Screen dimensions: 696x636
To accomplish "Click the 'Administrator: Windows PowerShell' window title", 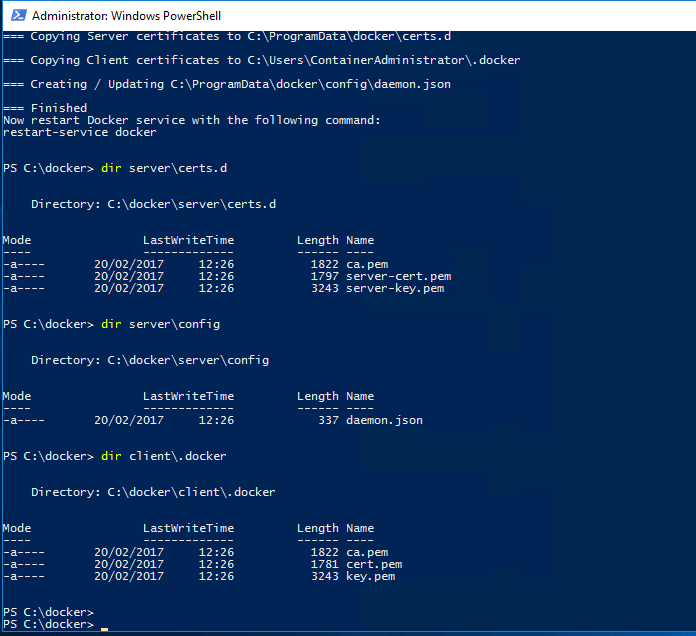I will pos(127,16).
